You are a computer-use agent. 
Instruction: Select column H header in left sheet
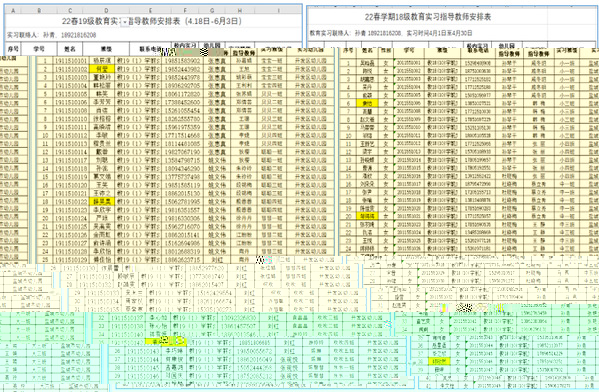click(x=240, y=10)
